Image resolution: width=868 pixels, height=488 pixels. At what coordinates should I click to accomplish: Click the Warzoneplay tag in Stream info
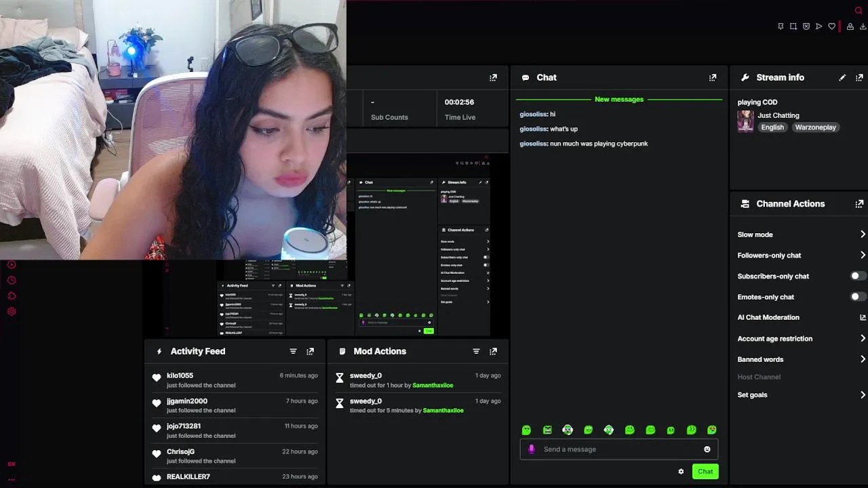[x=816, y=127]
